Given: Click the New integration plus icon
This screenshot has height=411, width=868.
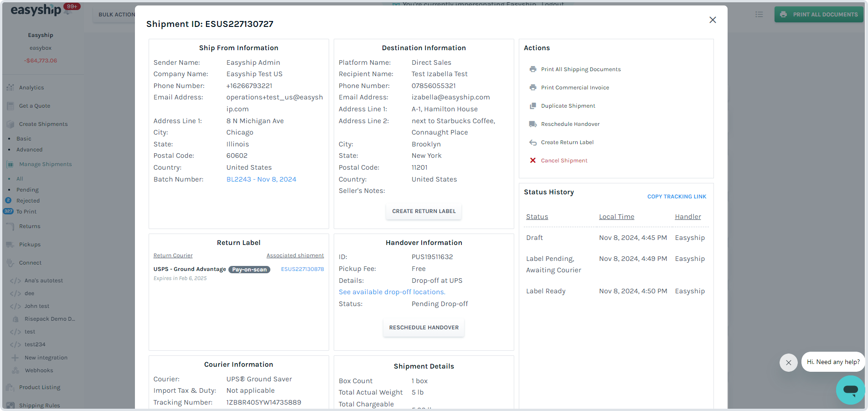Looking at the screenshot, I should (15, 358).
